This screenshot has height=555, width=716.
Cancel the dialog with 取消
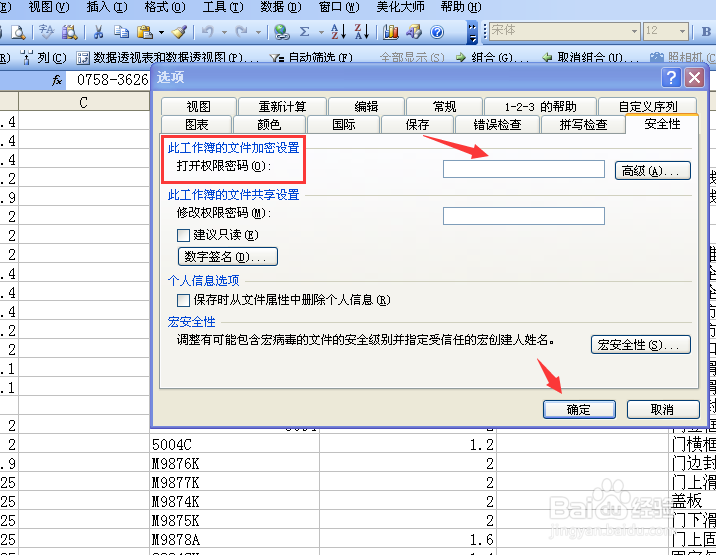[x=663, y=409]
